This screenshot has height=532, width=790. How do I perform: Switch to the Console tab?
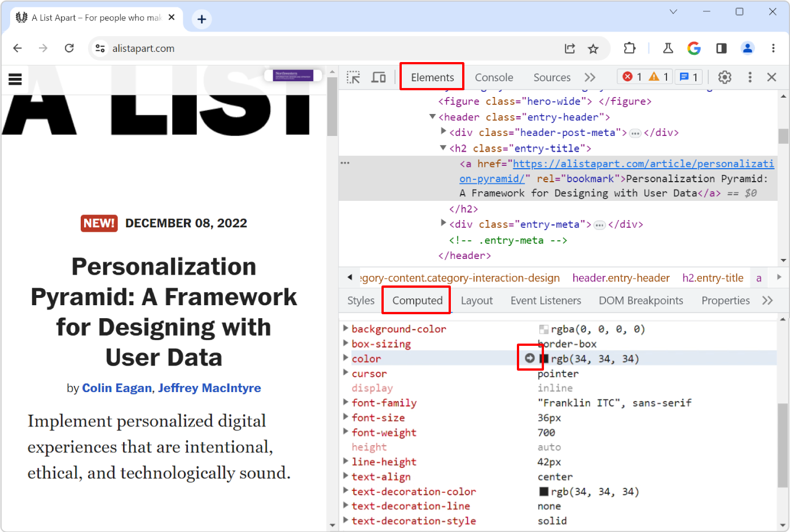pyautogui.click(x=494, y=77)
